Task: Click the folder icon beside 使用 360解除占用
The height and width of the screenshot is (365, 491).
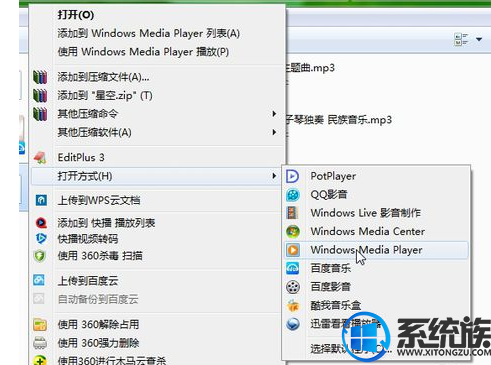Action: [40, 324]
